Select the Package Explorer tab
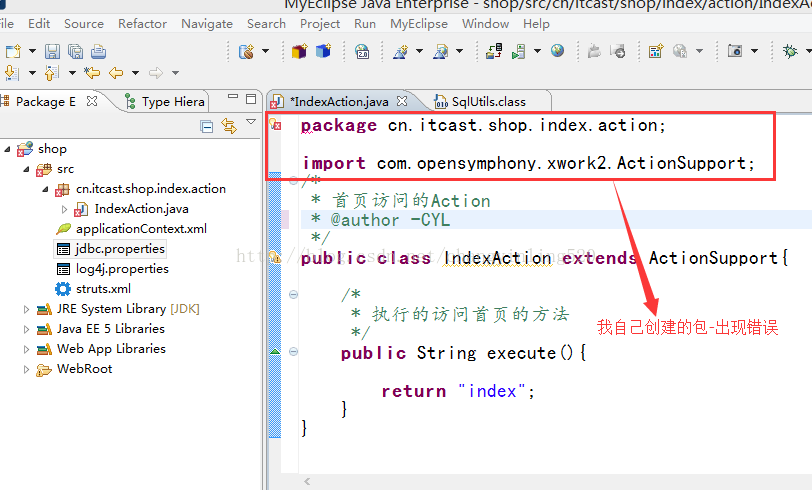The image size is (812, 490). [x=46, y=102]
